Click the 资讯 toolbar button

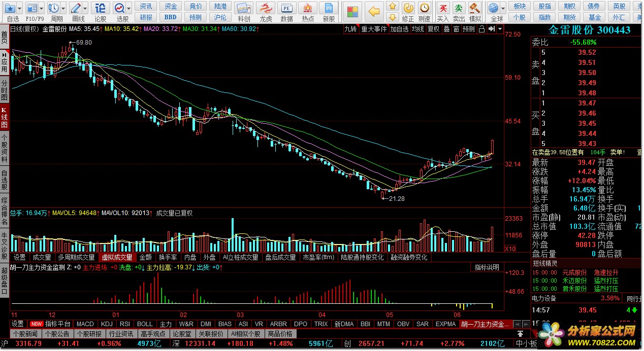pos(146,6)
